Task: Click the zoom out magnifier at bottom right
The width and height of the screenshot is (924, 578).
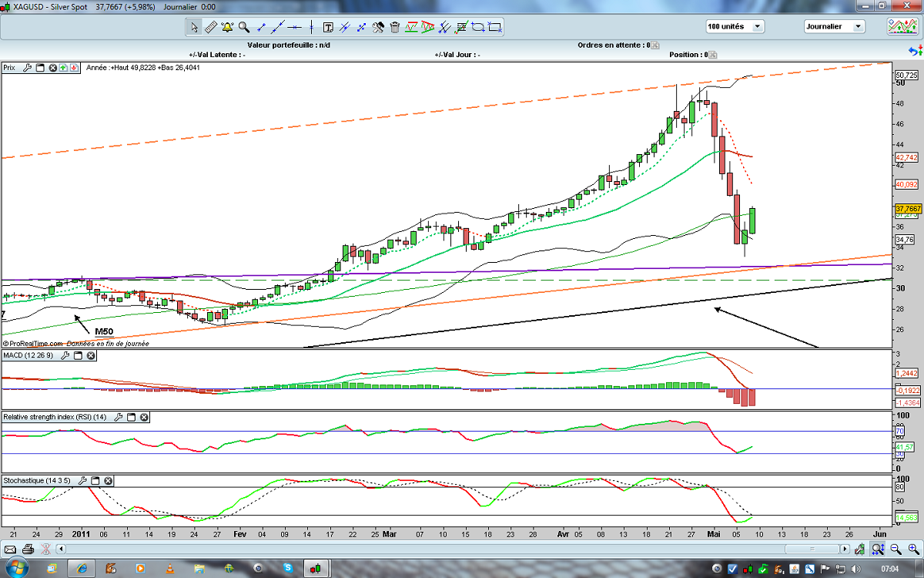Action: pyautogui.click(x=895, y=549)
